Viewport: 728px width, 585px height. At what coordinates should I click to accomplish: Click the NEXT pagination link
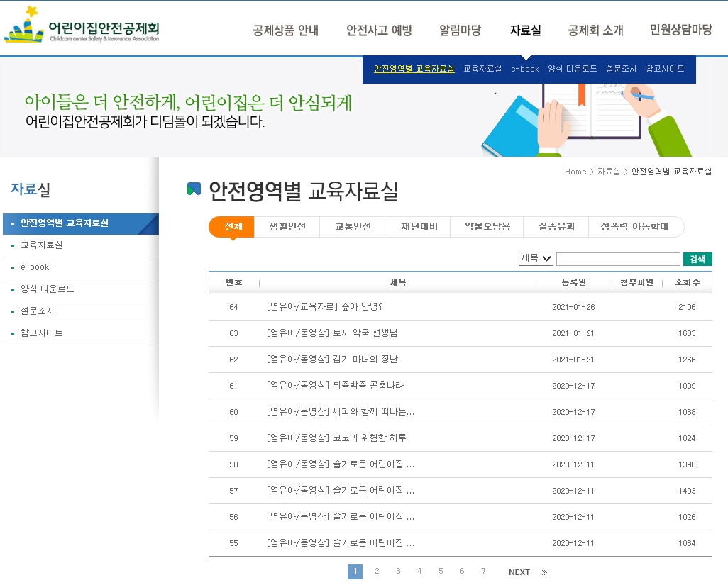tap(519, 572)
